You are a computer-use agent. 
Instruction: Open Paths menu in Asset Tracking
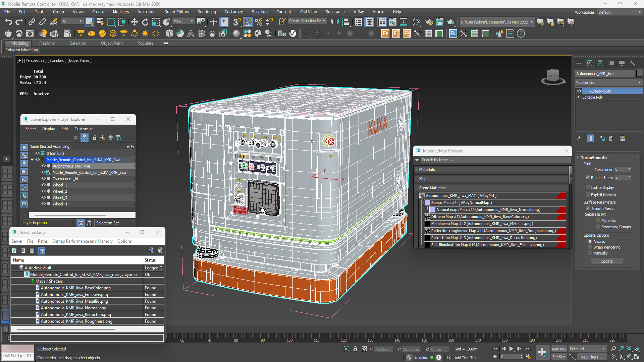tap(43, 241)
